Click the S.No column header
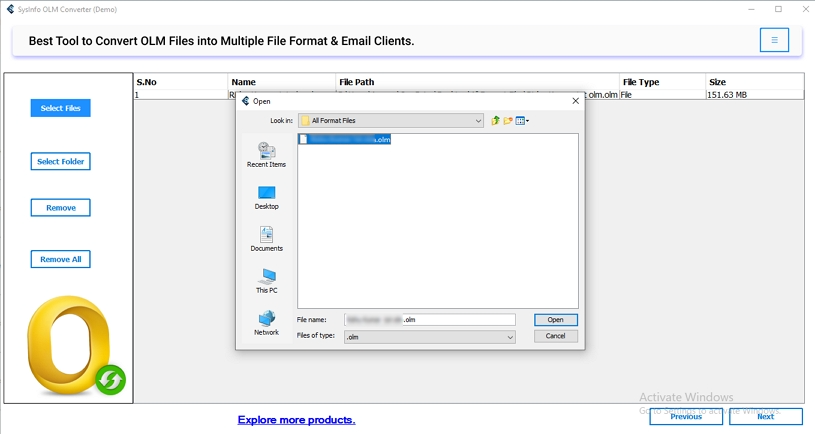Viewport: 815px width, 434px height. (x=180, y=82)
